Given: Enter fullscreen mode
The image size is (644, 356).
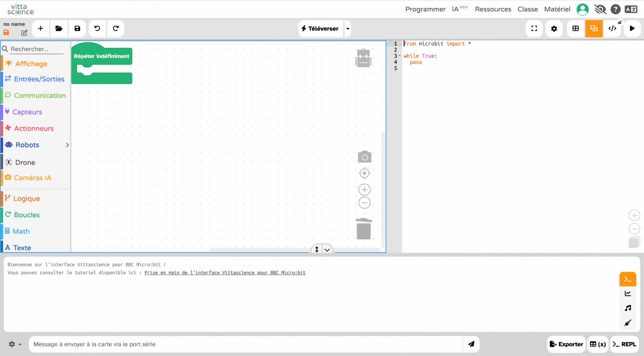Looking at the screenshot, I should [534, 29].
